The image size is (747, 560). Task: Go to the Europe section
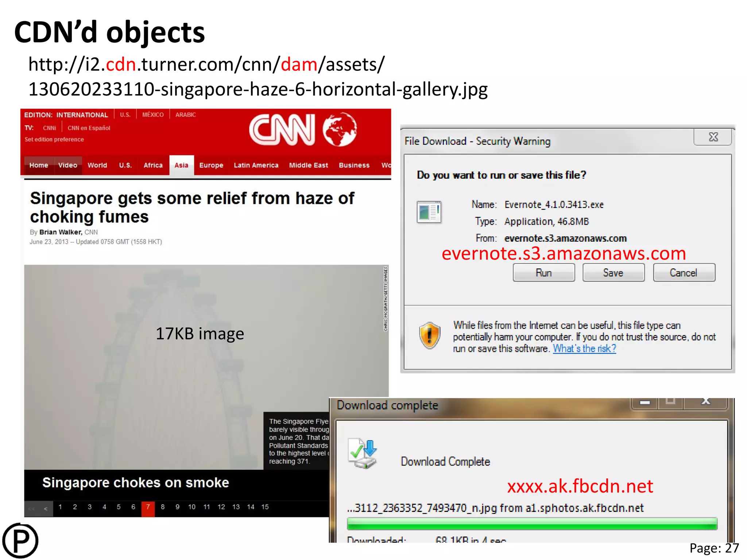211,165
